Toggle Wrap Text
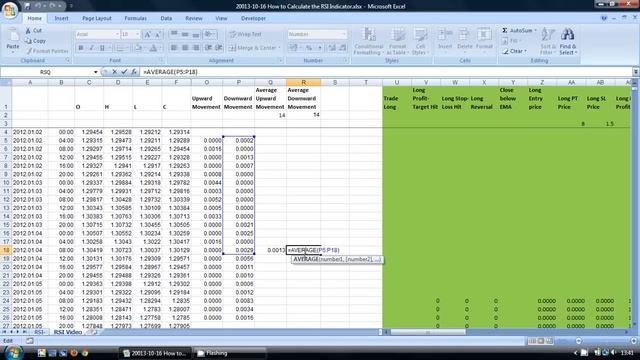The width and height of the screenshot is (640, 360). coord(246,34)
